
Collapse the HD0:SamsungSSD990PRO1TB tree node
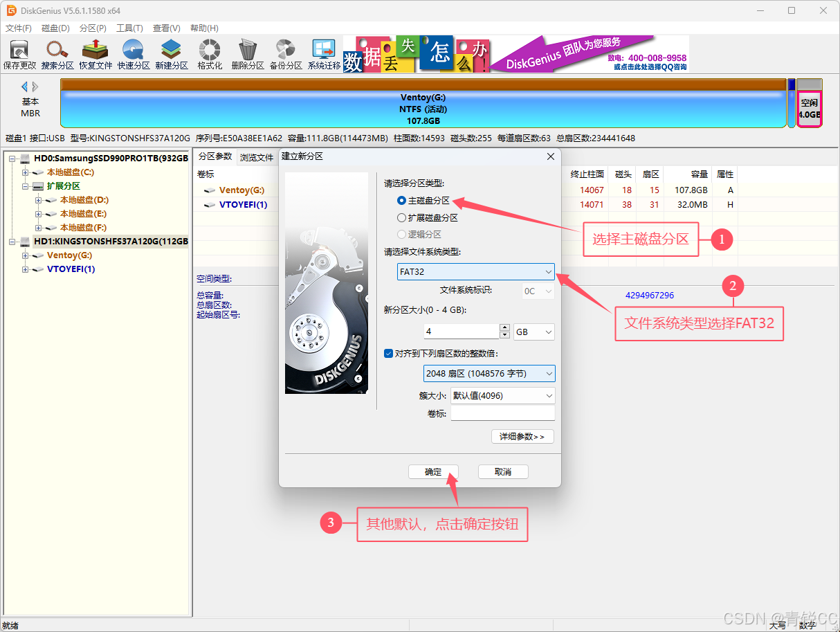click(13, 159)
